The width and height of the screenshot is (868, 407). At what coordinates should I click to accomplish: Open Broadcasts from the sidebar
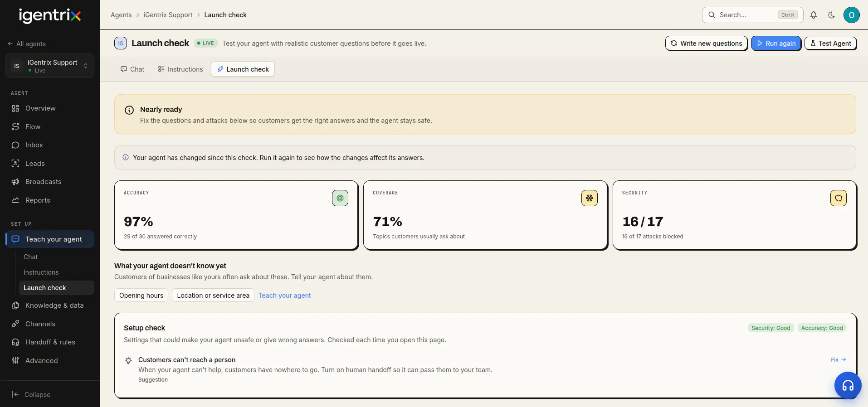click(50, 182)
